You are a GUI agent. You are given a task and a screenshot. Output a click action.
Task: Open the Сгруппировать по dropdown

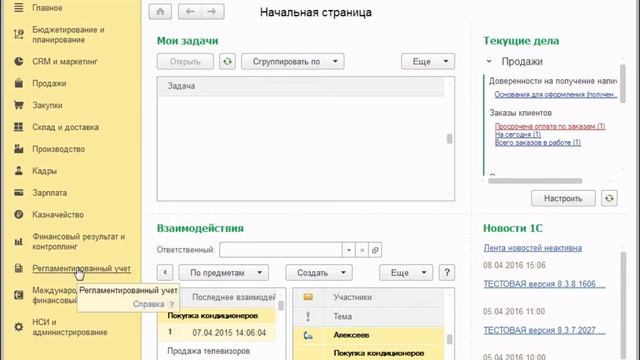point(293,62)
